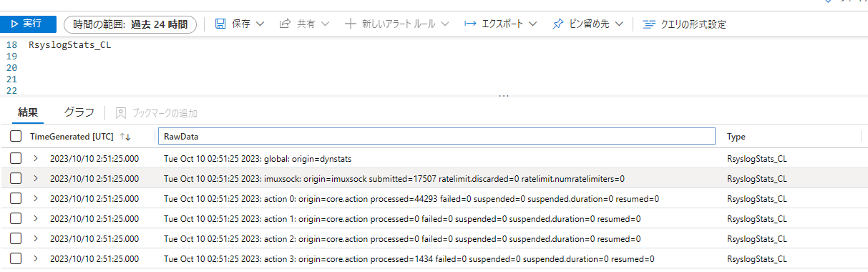
Task: Expand the 保存 dropdown chevron
Action: (x=260, y=24)
